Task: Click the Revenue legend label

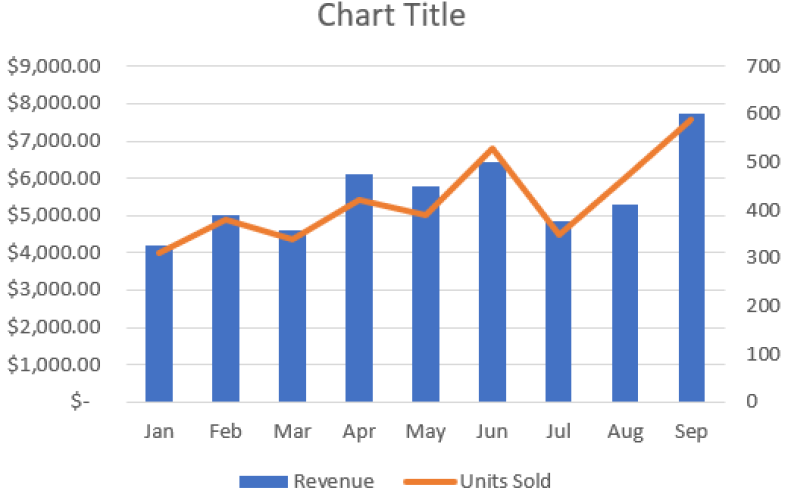Action: tap(334, 481)
